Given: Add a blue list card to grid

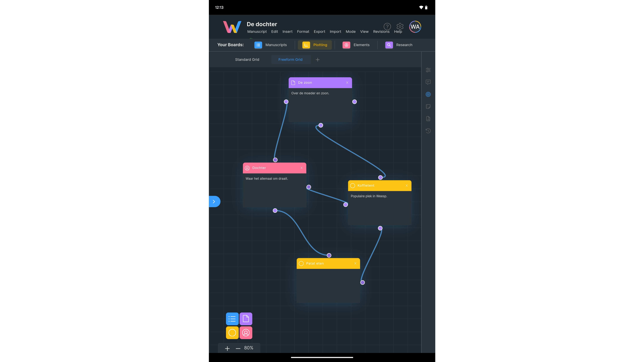Looking at the screenshot, I should pos(232,319).
